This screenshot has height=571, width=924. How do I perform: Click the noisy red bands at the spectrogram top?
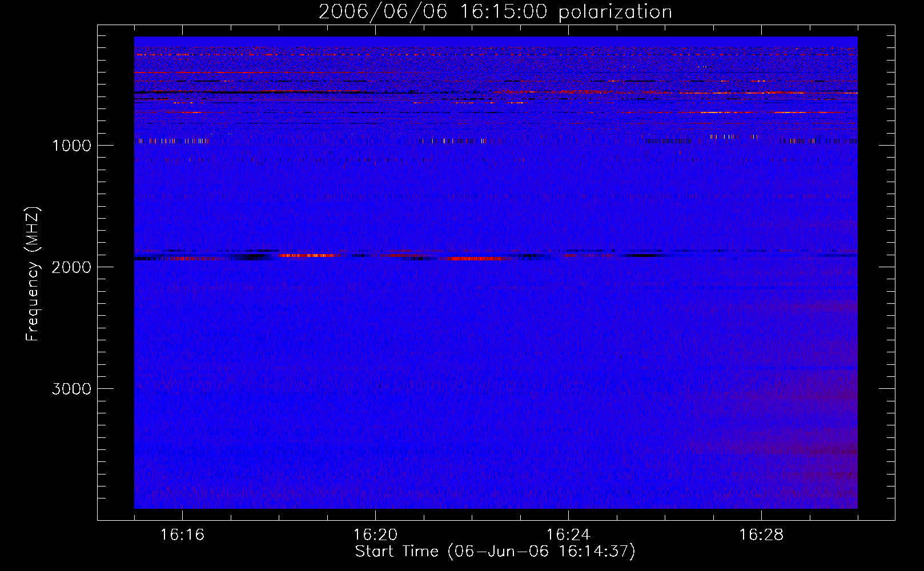click(496, 86)
